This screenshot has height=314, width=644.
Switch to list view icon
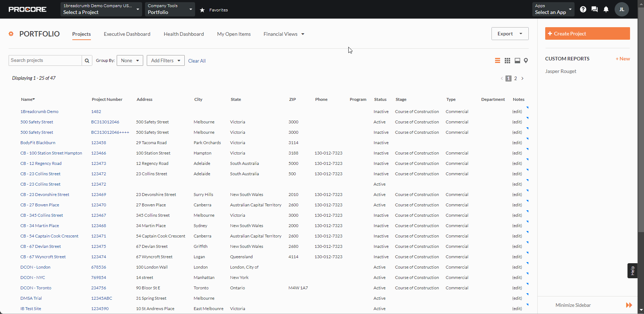point(497,61)
